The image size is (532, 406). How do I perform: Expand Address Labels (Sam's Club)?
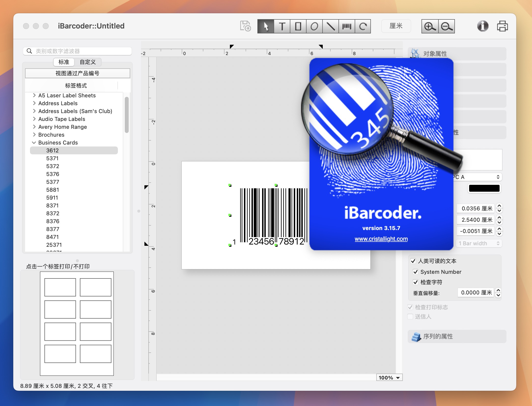click(x=34, y=111)
